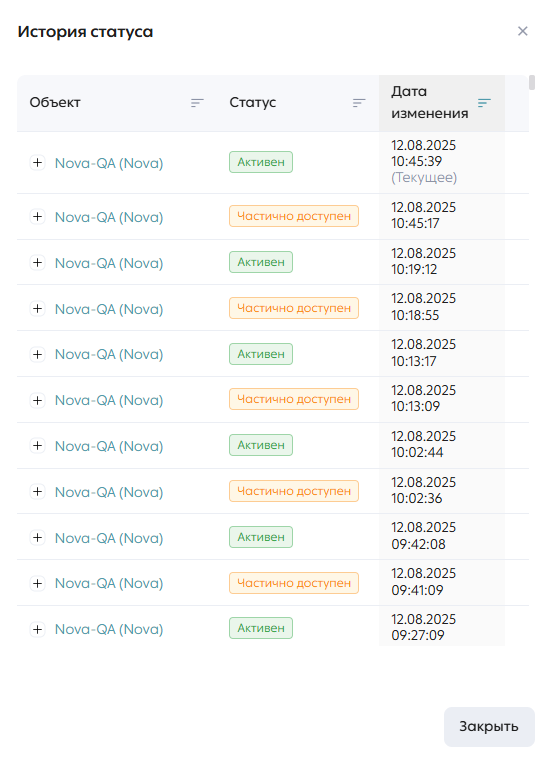Expand the row with timestamp 10:19:12
Image resolution: width=554 pixels, height=766 pixels.
coord(38,262)
